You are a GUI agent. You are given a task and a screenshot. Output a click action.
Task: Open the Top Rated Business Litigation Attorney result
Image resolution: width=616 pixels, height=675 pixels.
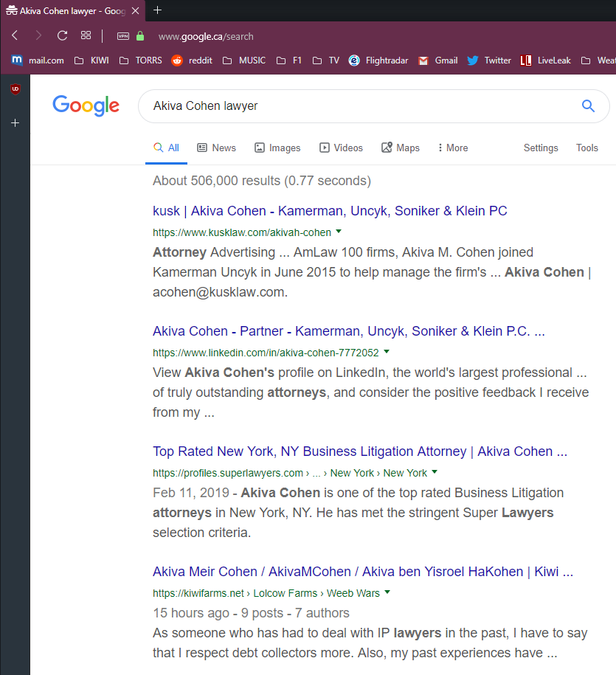click(360, 451)
